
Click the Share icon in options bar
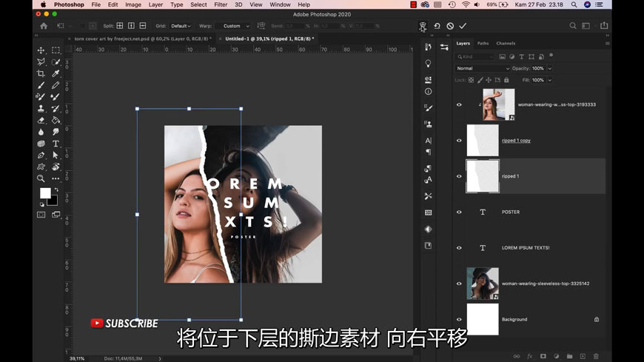[604, 25]
